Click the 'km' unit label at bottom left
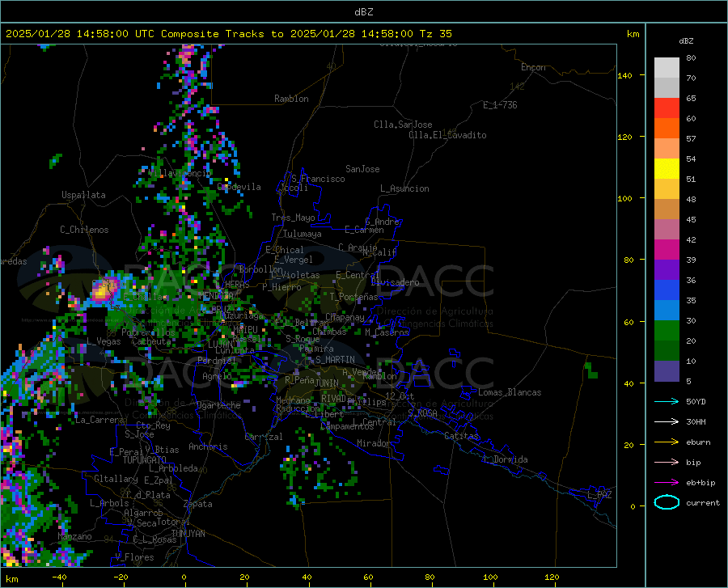Screen dimensions: 728x588 pyautogui.click(x=11, y=579)
